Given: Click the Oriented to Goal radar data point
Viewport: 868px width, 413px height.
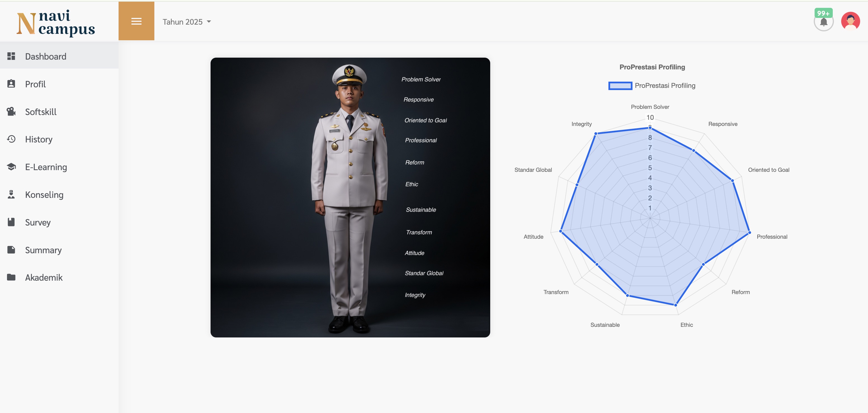Looking at the screenshot, I should 733,181.
